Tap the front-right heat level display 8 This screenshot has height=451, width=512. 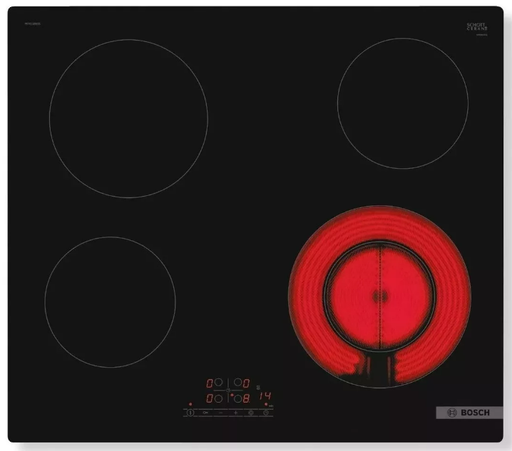pyautogui.click(x=246, y=398)
